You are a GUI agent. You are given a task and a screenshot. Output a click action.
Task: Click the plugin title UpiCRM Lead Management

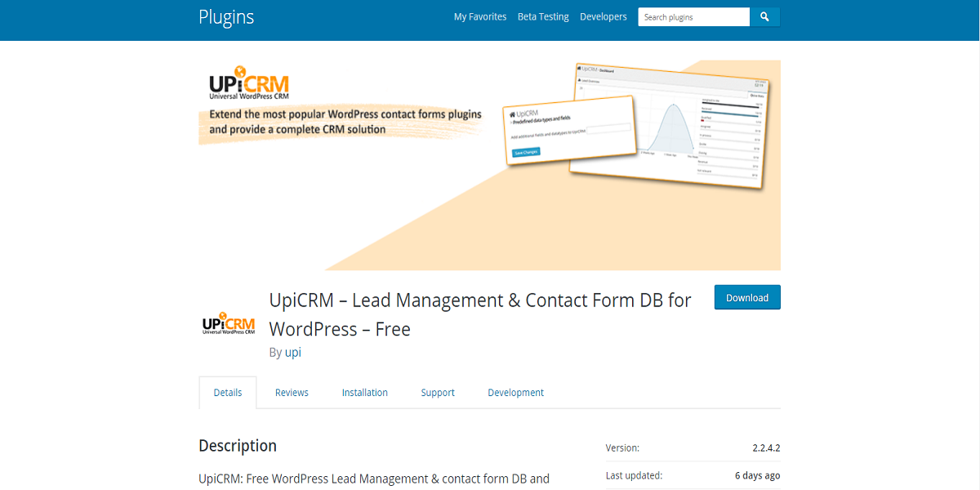[480, 314]
